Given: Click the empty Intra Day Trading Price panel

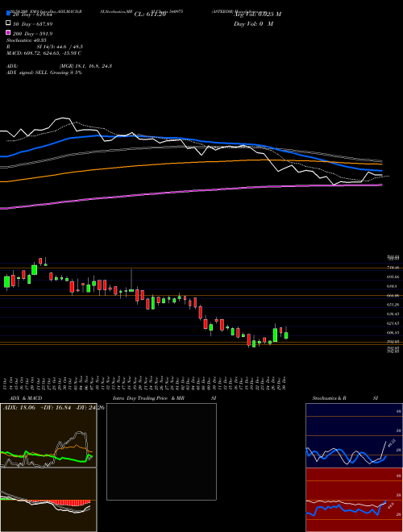Looking at the screenshot, I should click(x=161, y=451).
